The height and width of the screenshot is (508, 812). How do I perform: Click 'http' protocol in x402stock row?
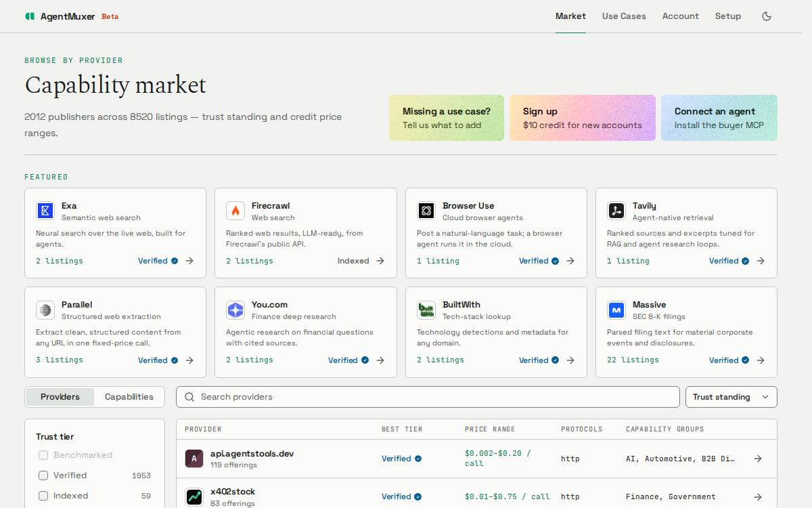pyautogui.click(x=570, y=496)
